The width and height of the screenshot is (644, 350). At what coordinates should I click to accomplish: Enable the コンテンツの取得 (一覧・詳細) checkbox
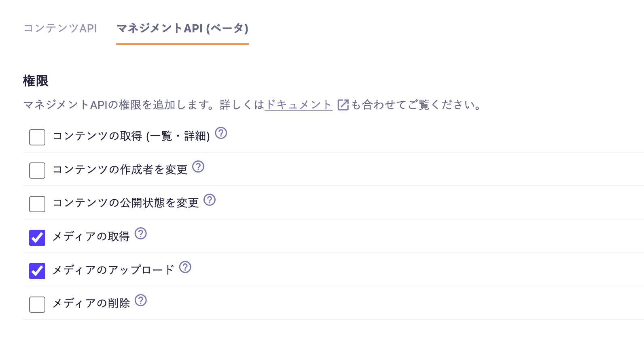click(x=37, y=137)
